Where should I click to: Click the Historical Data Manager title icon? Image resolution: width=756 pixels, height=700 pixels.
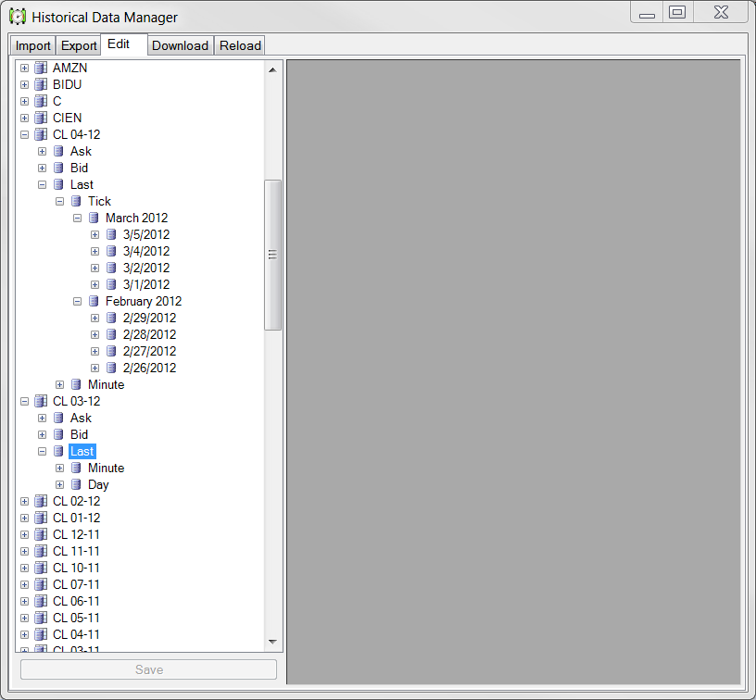[x=18, y=17]
